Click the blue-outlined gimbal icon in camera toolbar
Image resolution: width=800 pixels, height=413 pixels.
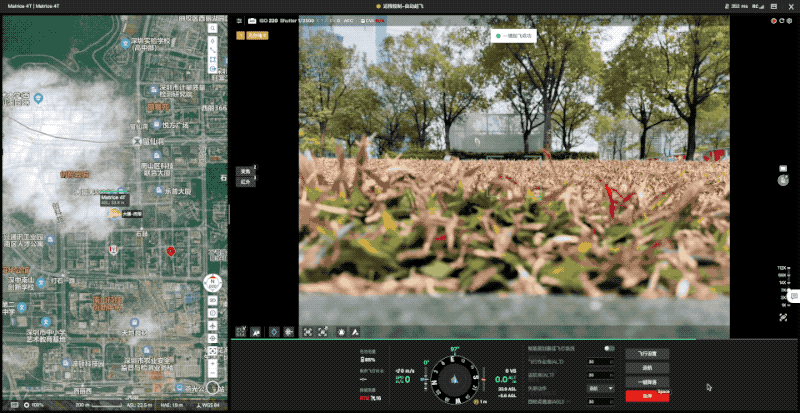274,332
